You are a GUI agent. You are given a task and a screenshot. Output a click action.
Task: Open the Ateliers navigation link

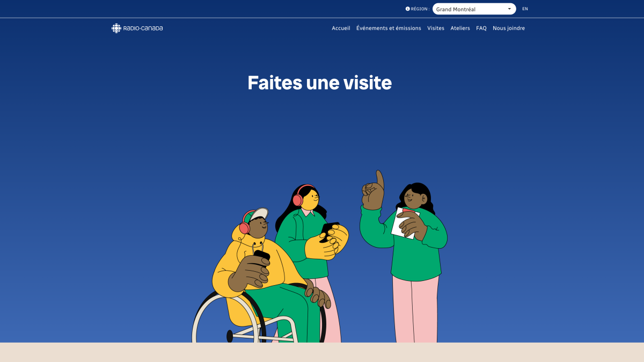460,28
